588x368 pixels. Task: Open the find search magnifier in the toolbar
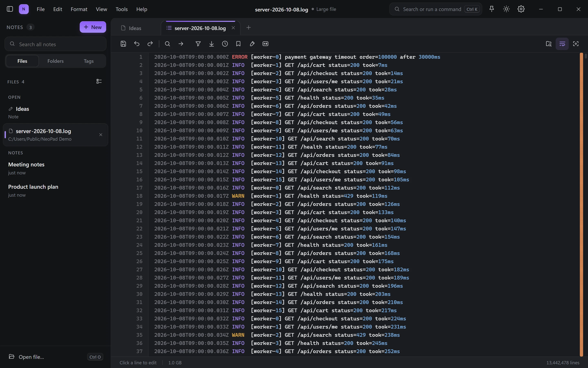click(x=167, y=44)
